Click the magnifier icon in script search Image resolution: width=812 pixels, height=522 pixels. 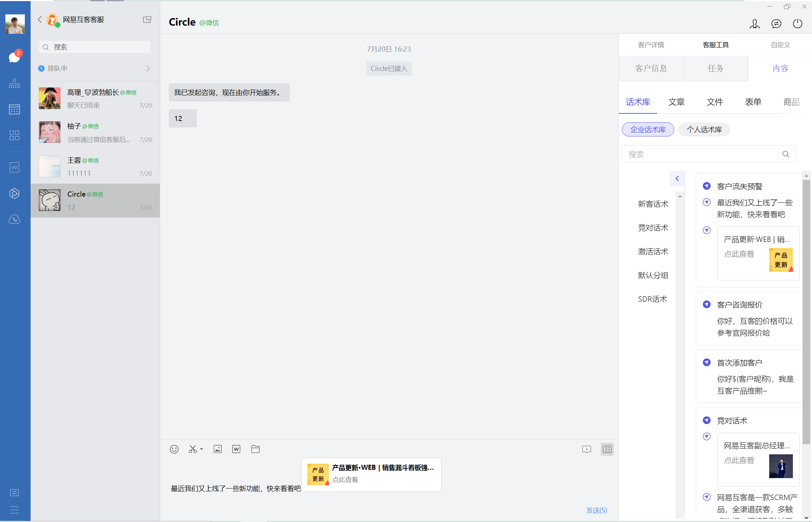click(786, 154)
